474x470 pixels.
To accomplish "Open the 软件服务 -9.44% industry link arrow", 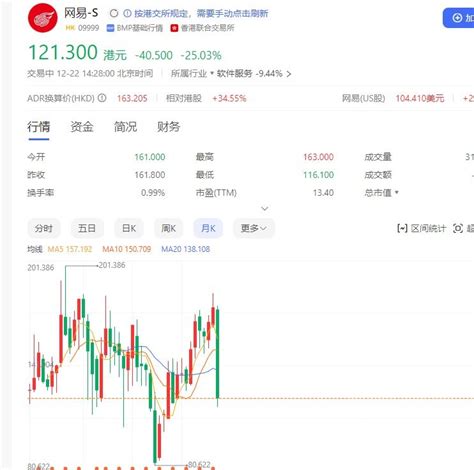I will pyautogui.click(x=289, y=74).
